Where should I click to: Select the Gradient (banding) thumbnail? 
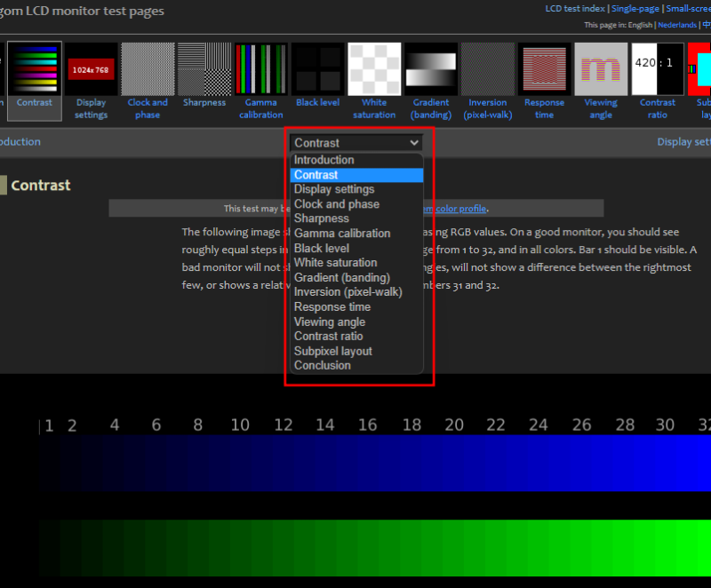[x=431, y=69]
